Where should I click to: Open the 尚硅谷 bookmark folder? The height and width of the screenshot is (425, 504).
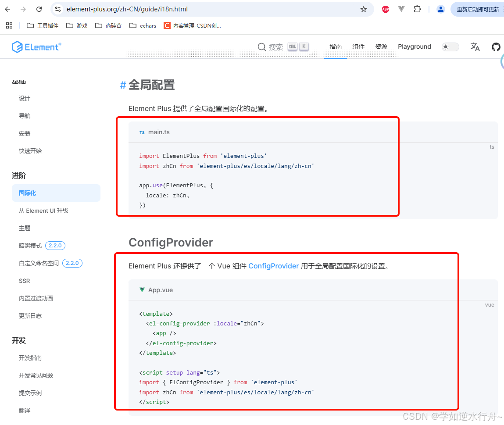pyautogui.click(x=108, y=25)
